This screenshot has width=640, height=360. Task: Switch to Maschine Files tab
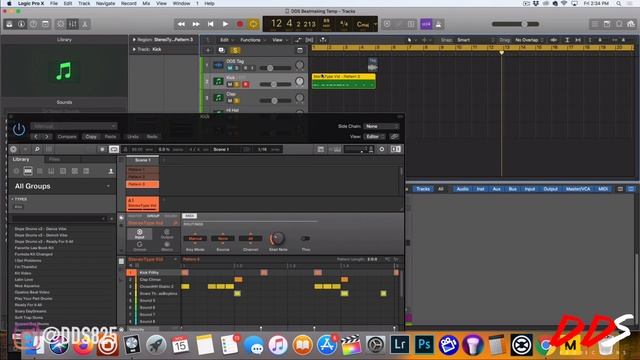pyautogui.click(x=54, y=160)
